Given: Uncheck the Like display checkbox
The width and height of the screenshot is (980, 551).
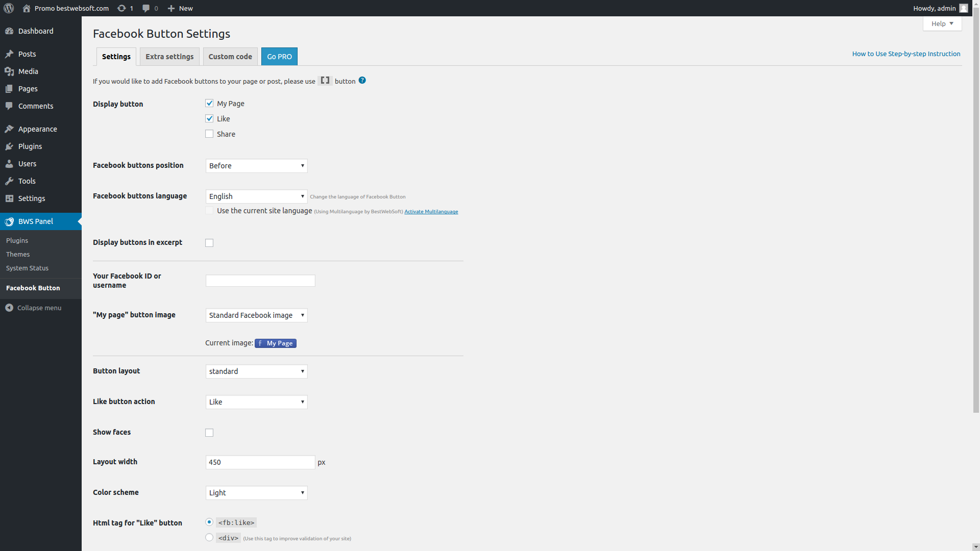Looking at the screenshot, I should [209, 118].
